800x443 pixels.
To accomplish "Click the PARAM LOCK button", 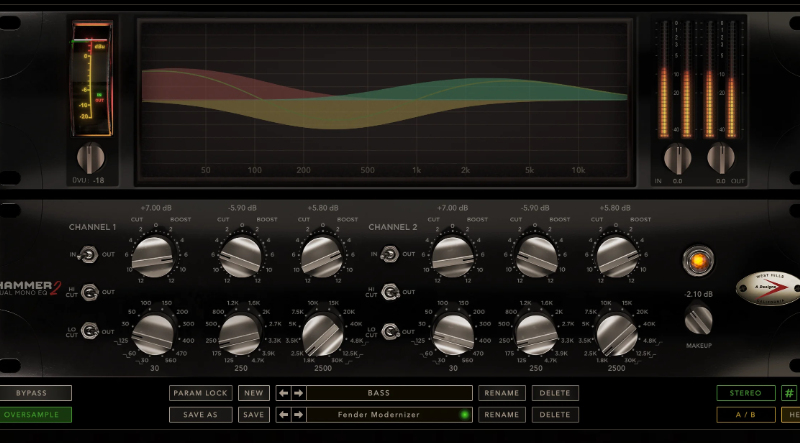I will point(201,393).
